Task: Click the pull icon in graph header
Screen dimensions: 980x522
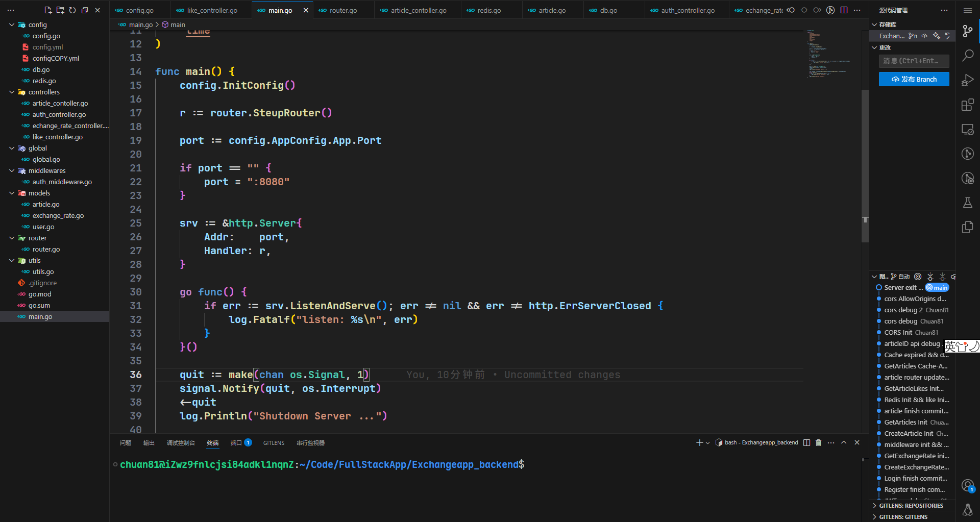Action: 942,277
